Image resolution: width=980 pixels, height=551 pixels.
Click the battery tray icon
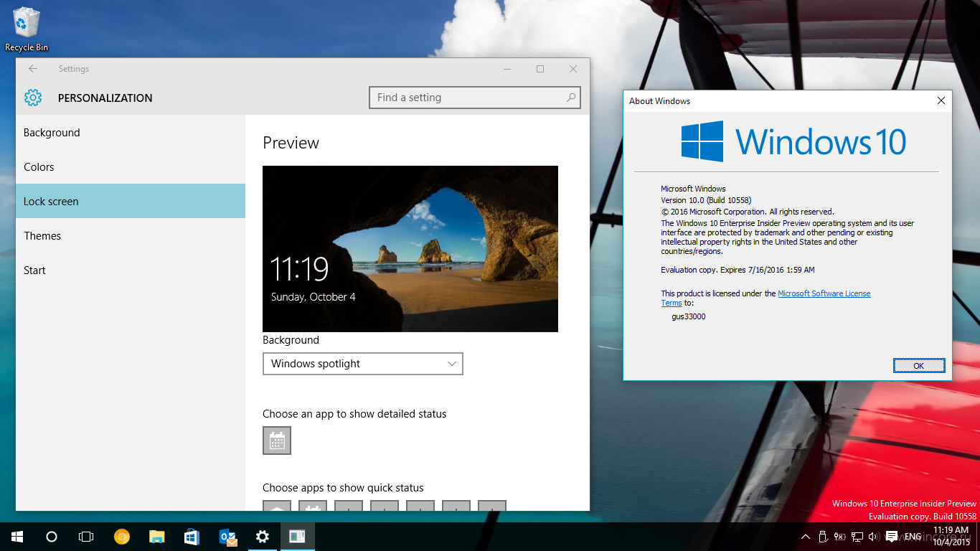click(839, 537)
